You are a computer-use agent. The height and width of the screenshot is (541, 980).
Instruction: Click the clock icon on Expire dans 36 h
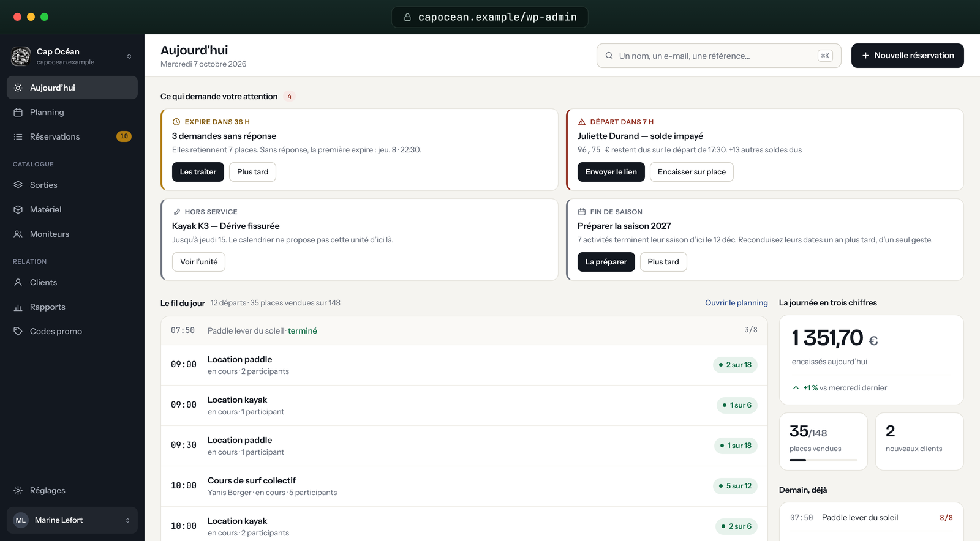176,122
